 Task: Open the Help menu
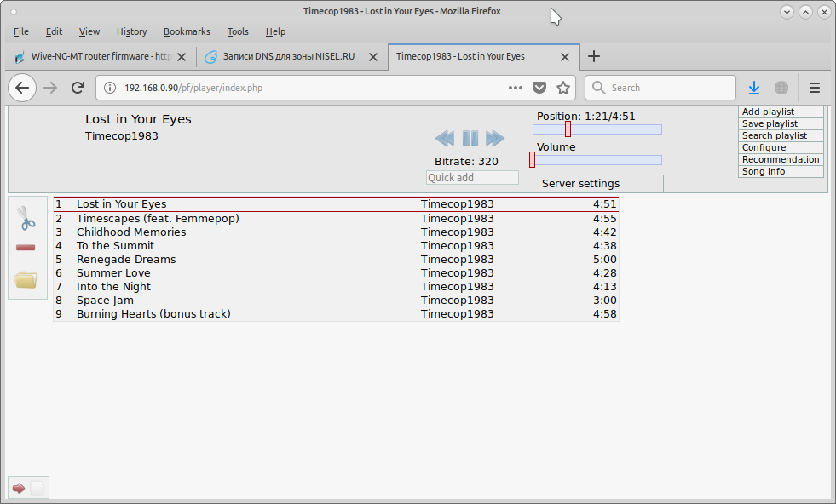tap(275, 31)
